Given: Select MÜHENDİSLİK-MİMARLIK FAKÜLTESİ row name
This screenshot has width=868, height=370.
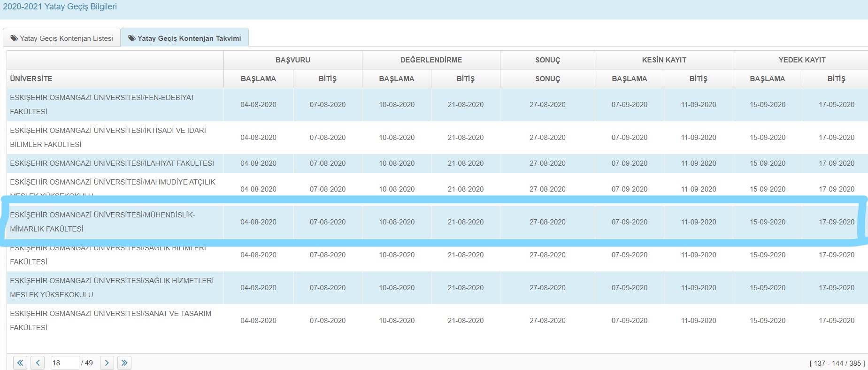Looking at the screenshot, I should click(102, 222).
